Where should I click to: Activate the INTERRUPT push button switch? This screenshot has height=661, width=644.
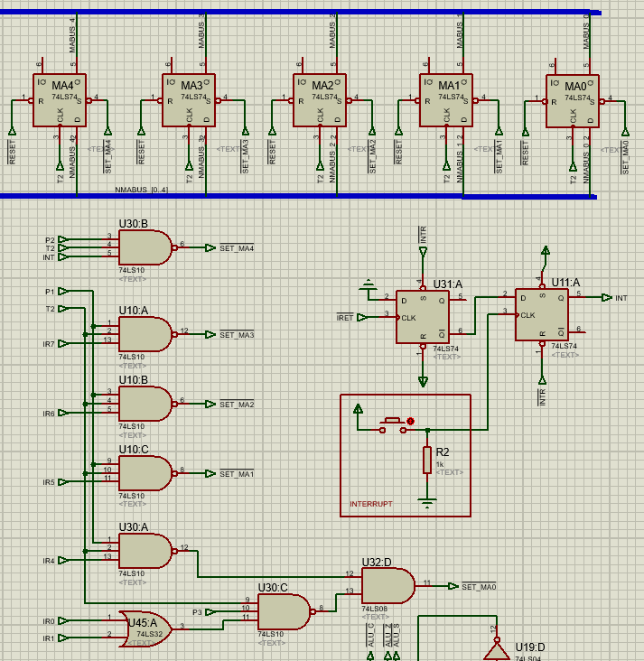393,426
